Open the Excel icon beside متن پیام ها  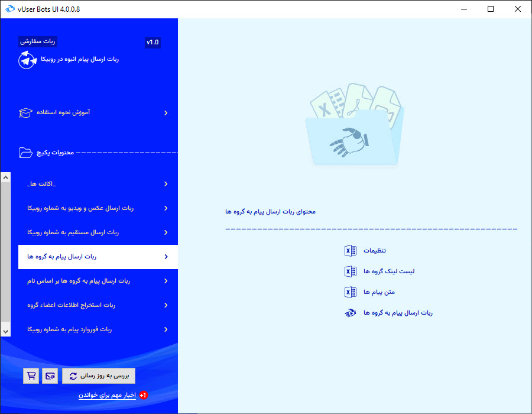(x=350, y=292)
